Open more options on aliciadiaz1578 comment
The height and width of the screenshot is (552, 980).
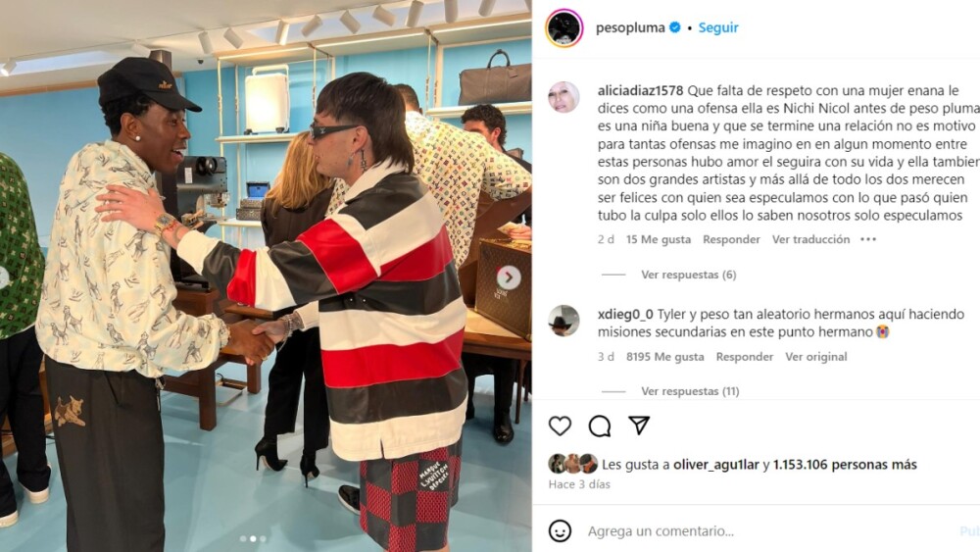click(x=868, y=239)
